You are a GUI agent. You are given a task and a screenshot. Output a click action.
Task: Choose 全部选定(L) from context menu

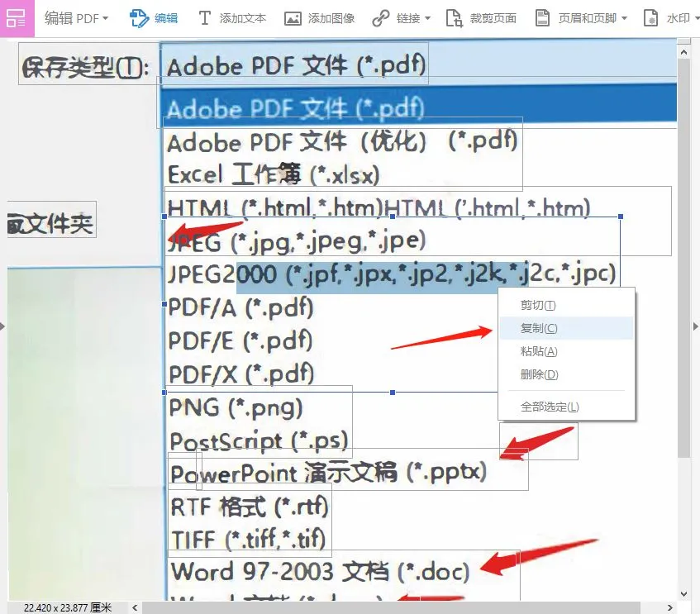tap(566, 407)
